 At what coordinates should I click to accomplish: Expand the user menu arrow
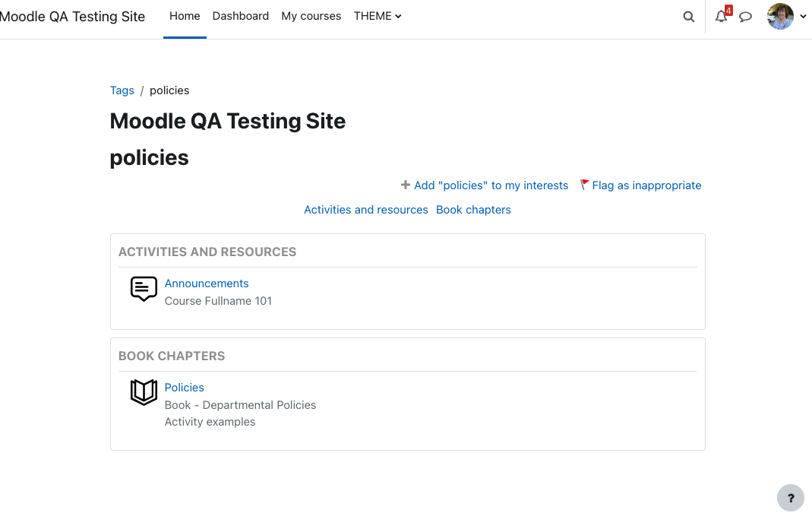click(803, 17)
